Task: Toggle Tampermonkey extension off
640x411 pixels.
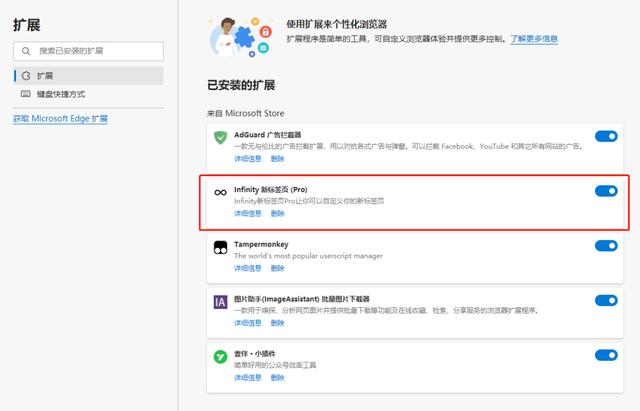Action: pyautogui.click(x=606, y=246)
